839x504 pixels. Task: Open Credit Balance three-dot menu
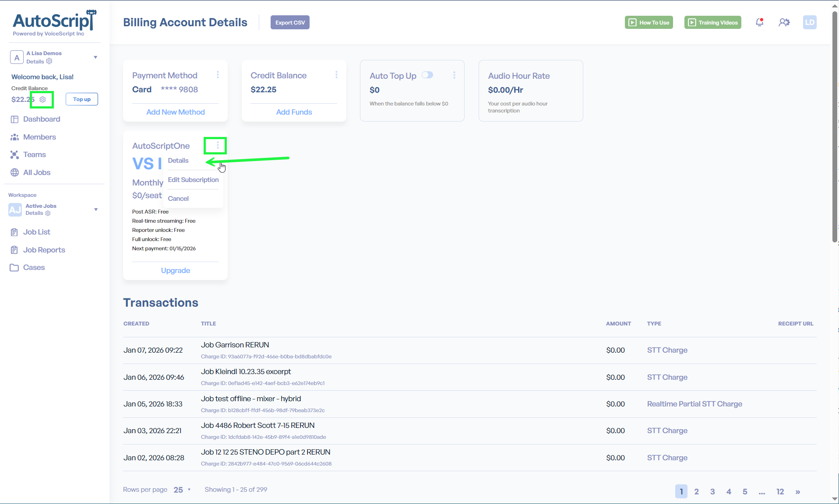(336, 75)
